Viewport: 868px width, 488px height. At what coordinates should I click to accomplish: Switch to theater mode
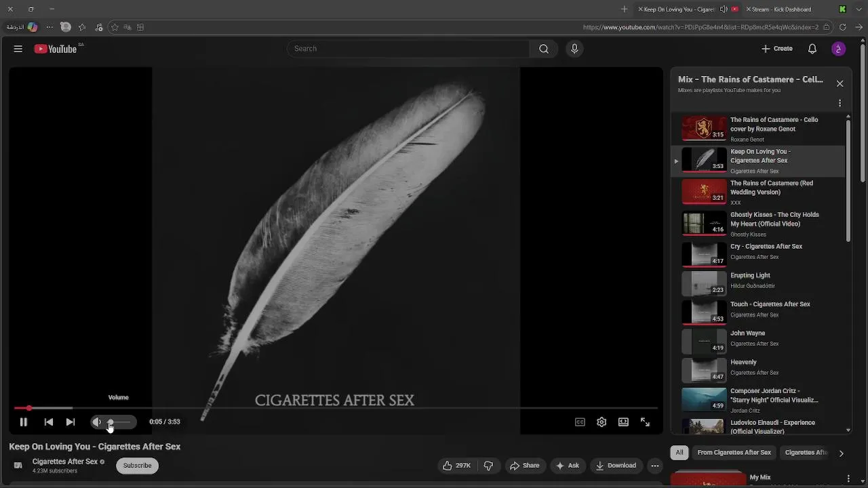click(623, 422)
